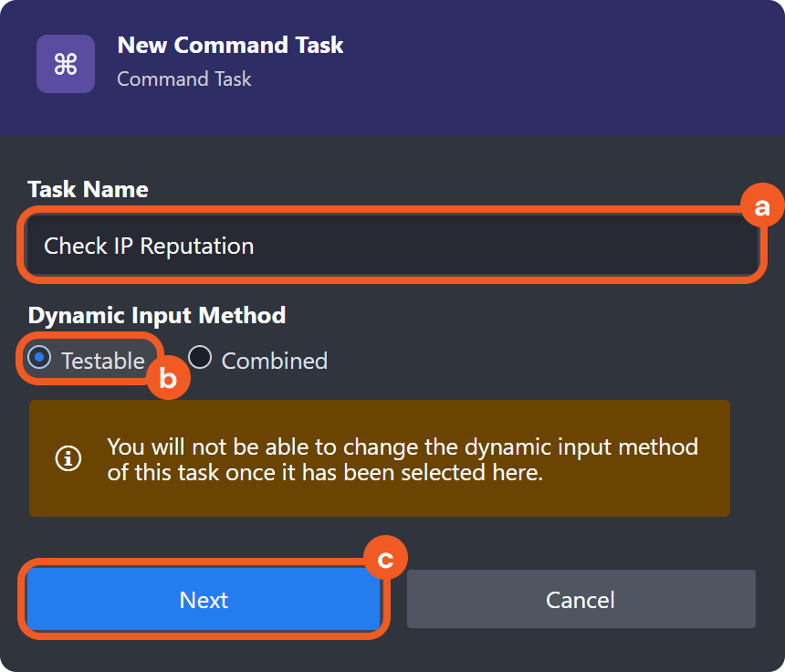The width and height of the screenshot is (785, 672).
Task: Select the Combined radio button
Action: (x=200, y=359)
